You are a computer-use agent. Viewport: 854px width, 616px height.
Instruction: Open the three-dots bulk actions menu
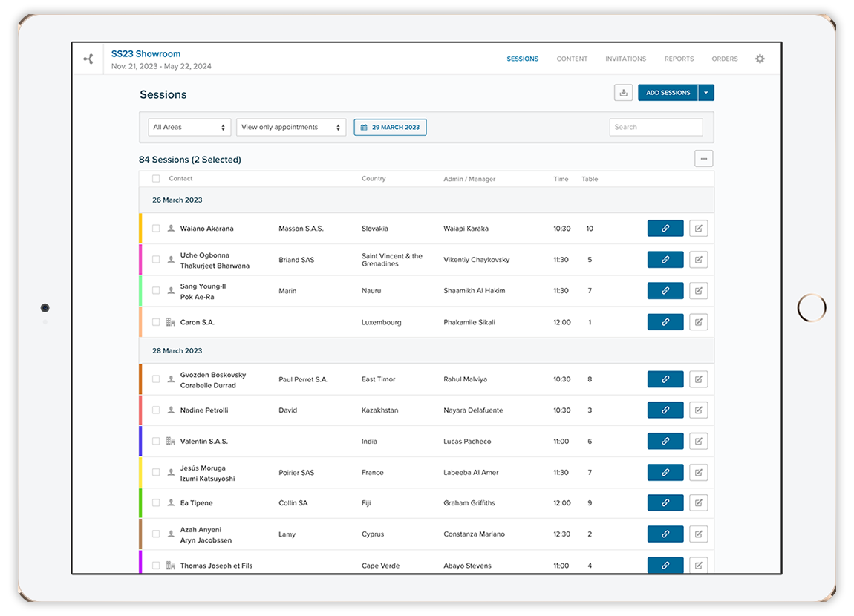704,159
